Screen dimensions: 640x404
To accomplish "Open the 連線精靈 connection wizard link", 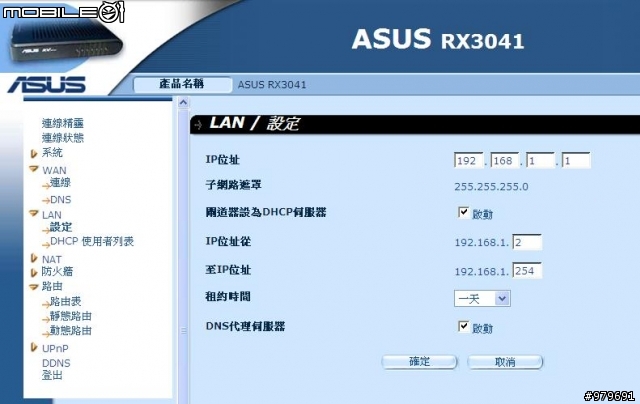I will (63, 123).
